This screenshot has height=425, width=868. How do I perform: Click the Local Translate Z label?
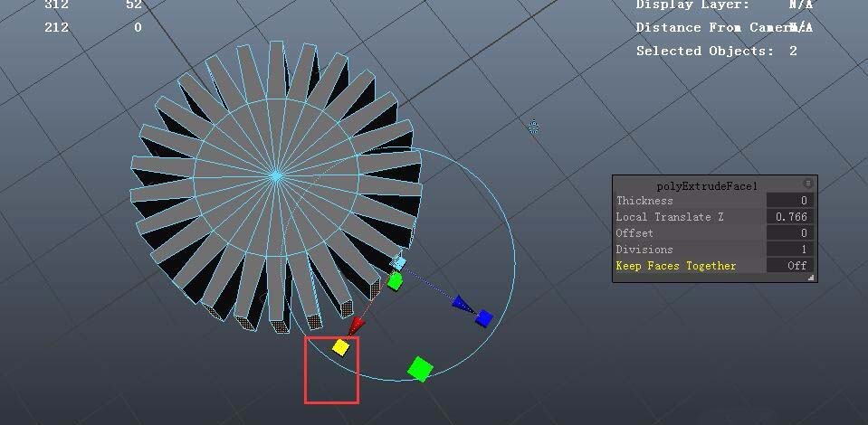(670, 217)
